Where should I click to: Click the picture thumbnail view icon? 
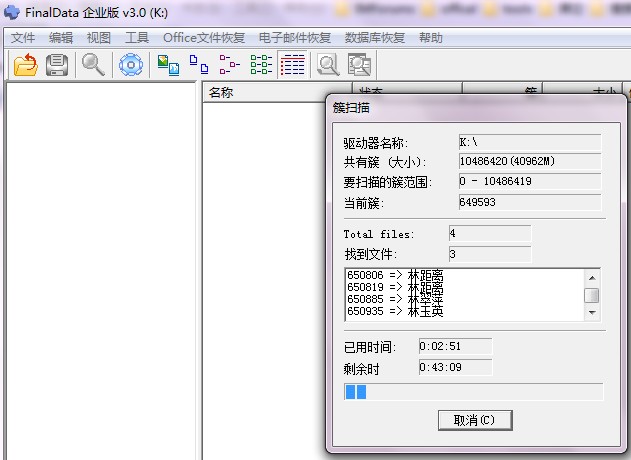pos(168,65)
